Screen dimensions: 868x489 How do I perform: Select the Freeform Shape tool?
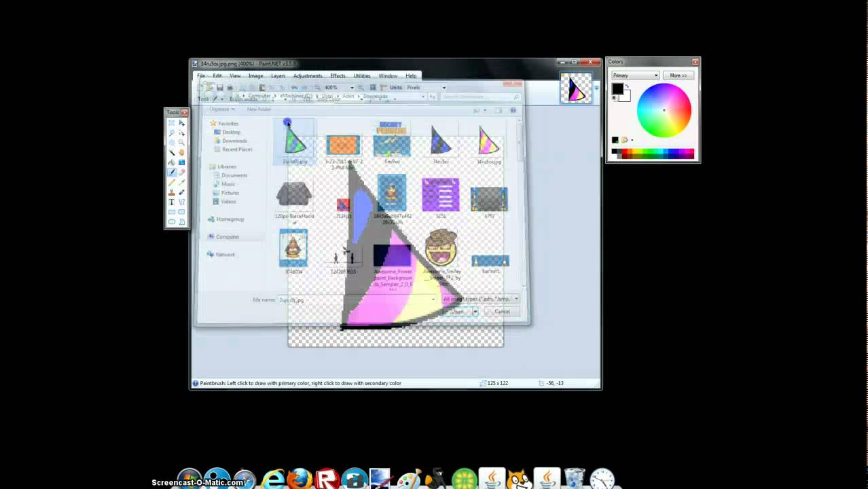(181, 221)
